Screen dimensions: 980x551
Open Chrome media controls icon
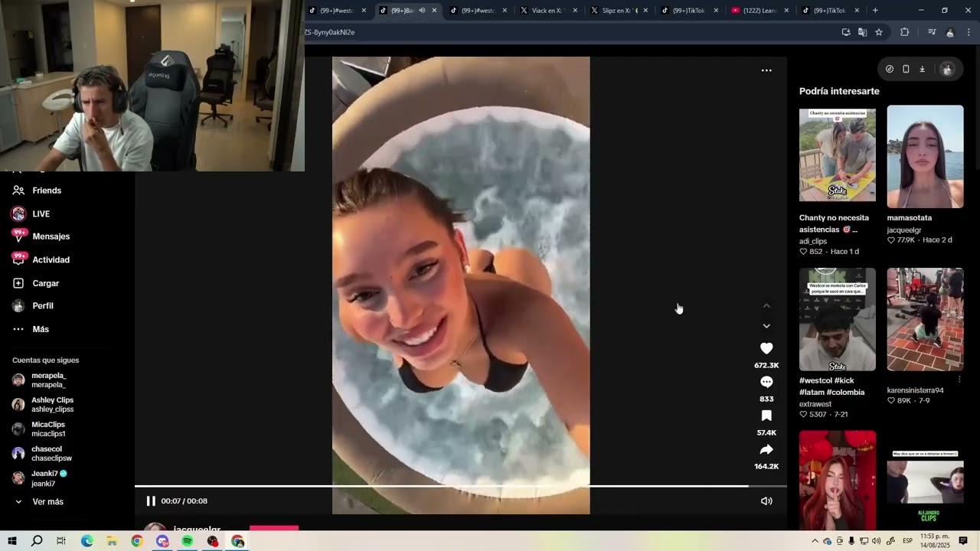point(932,32)
